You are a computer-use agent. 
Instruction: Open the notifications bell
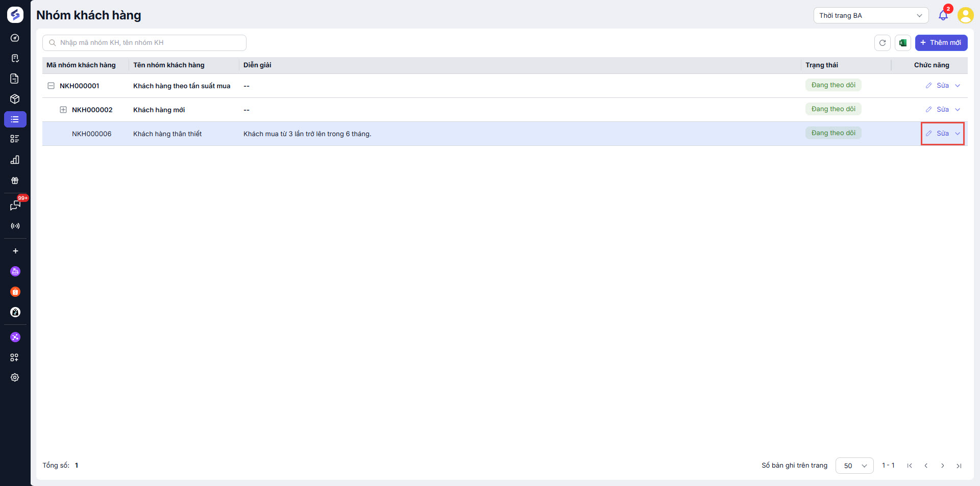(x=943, y=15)
